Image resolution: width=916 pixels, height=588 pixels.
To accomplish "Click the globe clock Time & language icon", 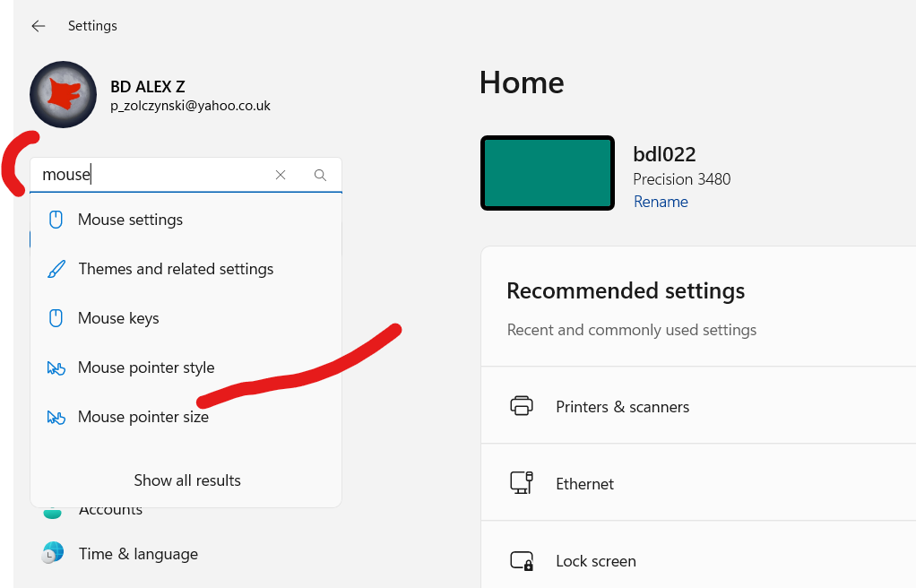I will coord(53,552).
